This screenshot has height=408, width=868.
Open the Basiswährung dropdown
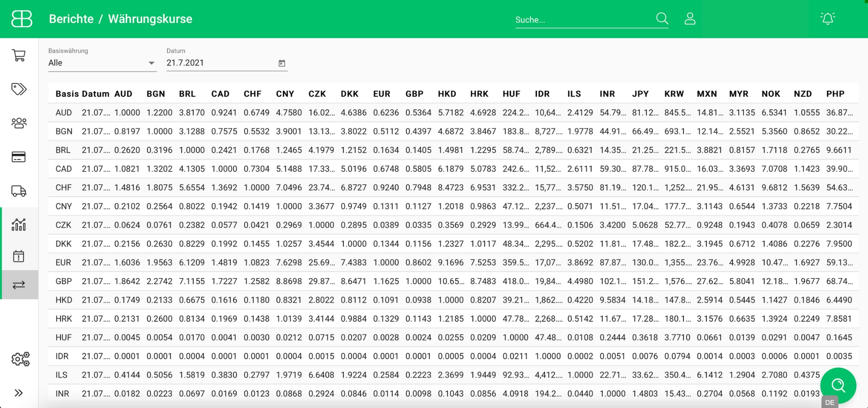click(x=102, y=63)
